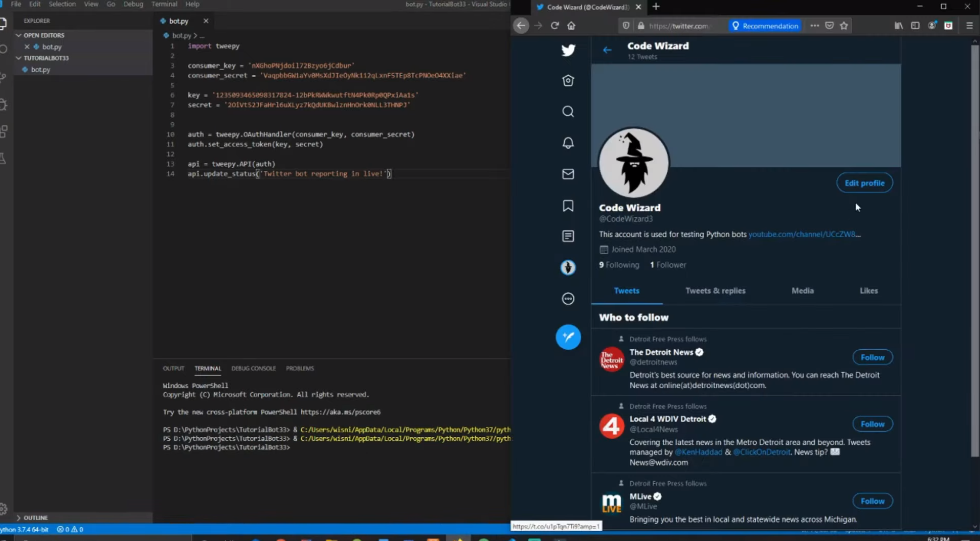Open the Debug menu in VS Code
Image resolution: width=980 pixels, height=541 pixels.
(133, 4)
